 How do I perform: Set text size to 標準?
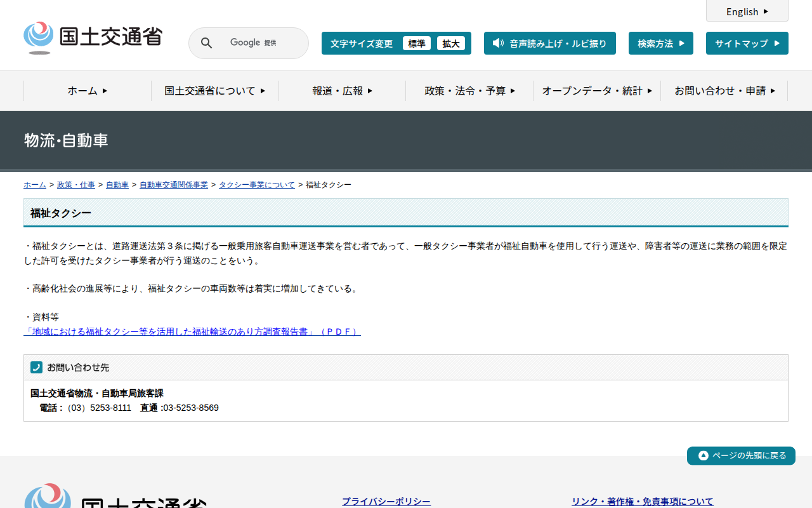(416, 43)
